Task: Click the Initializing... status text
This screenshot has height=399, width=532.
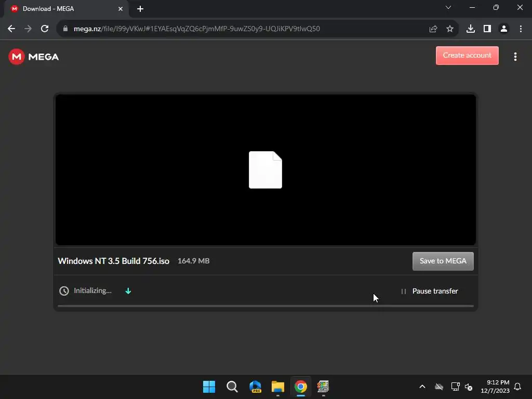Action: 92,291
